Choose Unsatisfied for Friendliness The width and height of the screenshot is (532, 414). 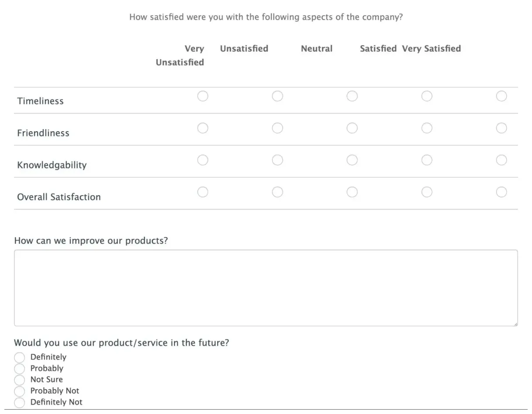277,128
